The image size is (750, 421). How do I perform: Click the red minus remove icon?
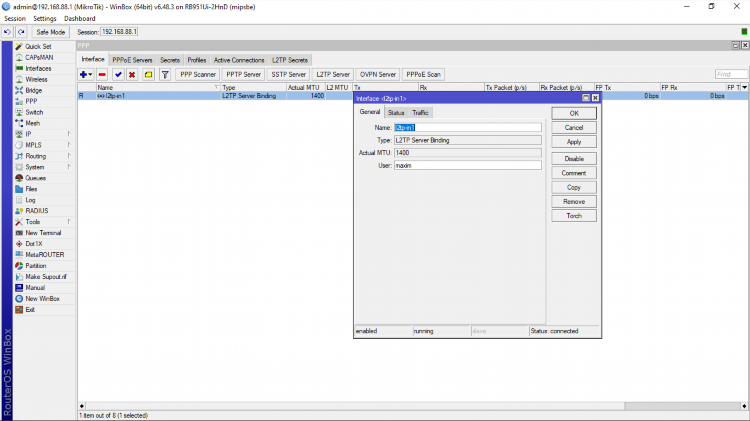(102, 75)
